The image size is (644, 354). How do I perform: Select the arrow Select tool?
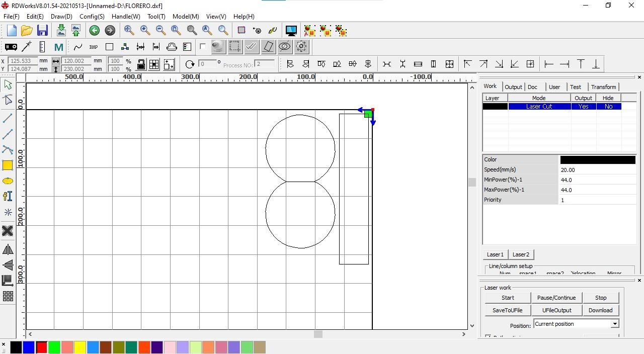[x=8, y=84]
